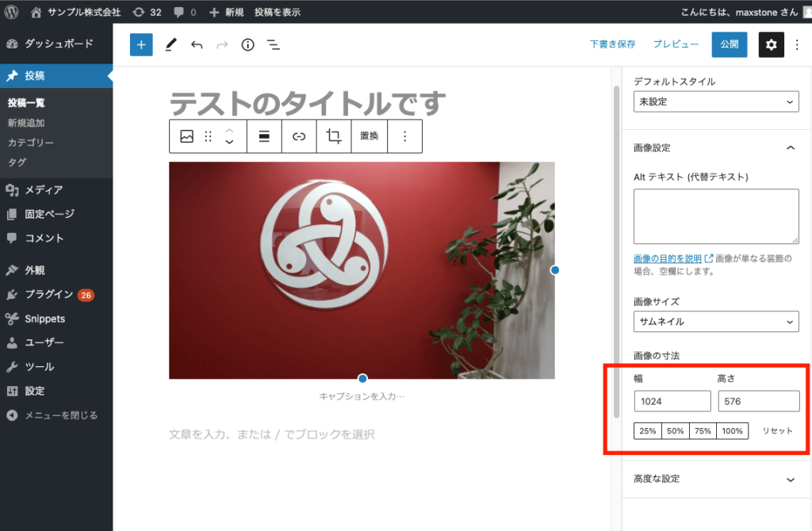Select the crop icon in the image toolbar
The image size is (812, 531).
[332, 136]
